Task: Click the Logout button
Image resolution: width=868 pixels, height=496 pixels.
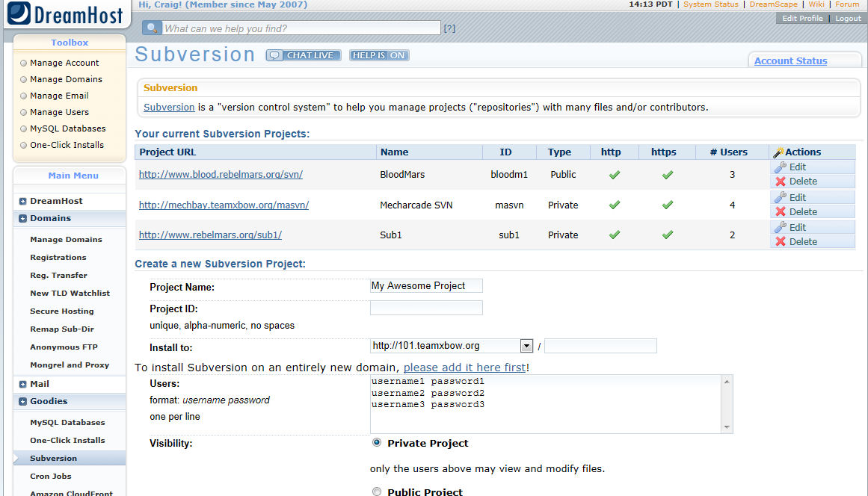Action: pyautogui.click(x=848, y=19)
